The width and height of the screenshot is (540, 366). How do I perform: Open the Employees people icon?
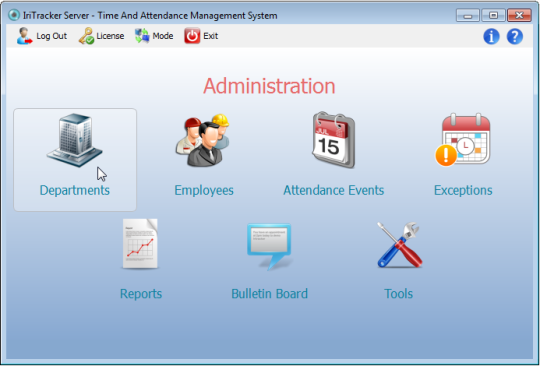click(x=203, y=140)
